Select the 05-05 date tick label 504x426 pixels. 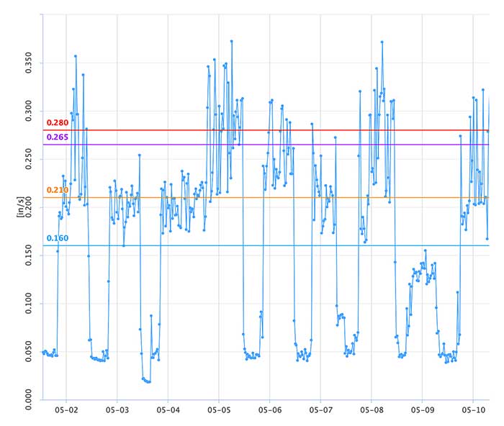tap(219, 410)
